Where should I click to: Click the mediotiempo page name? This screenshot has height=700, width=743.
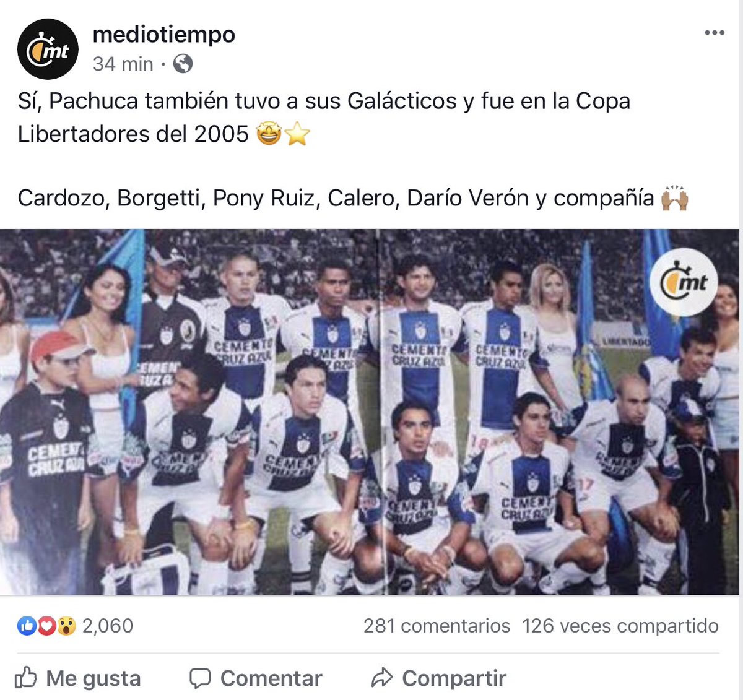coord(163,34)
